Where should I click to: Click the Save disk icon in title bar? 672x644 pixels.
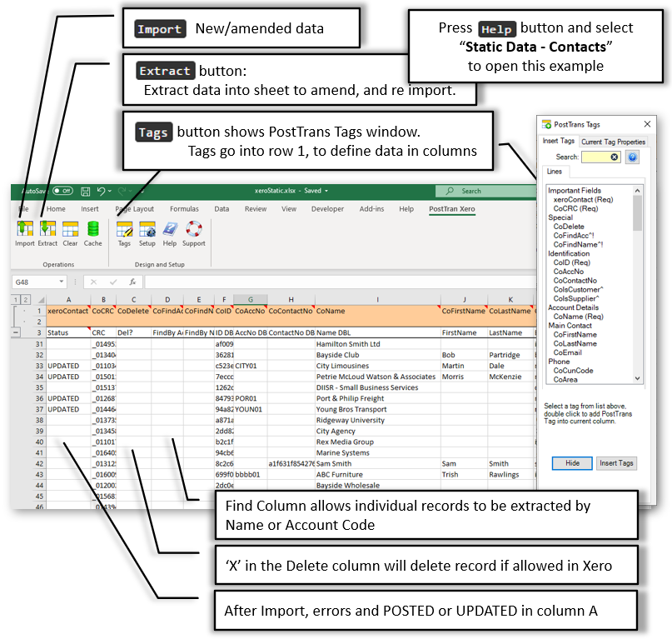click(x=86, y=192)
